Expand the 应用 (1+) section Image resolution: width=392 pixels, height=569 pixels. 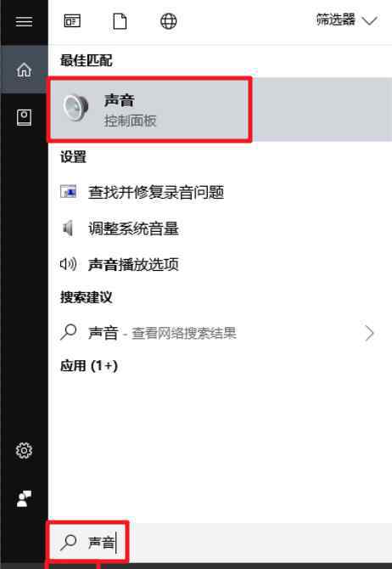coord(89,366)
